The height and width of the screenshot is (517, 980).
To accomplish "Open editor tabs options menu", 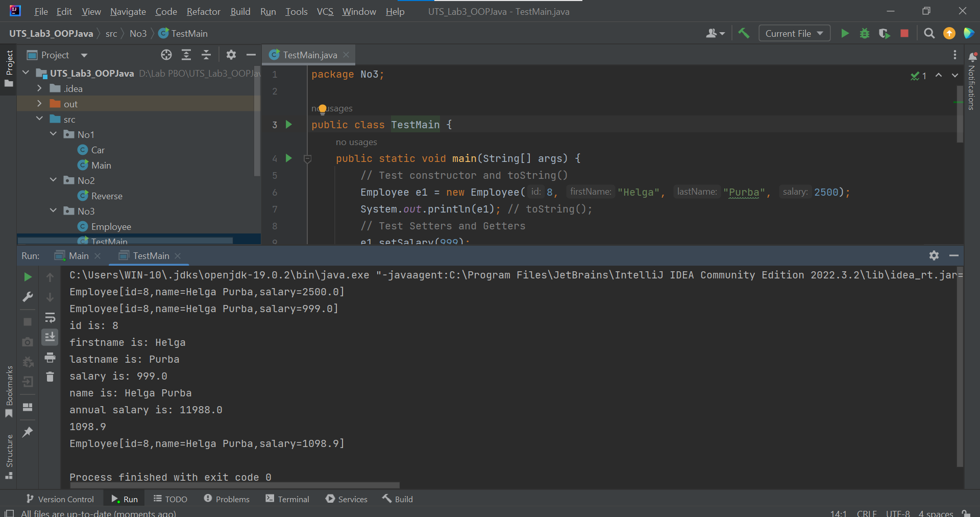I will (x=954, y=55).
